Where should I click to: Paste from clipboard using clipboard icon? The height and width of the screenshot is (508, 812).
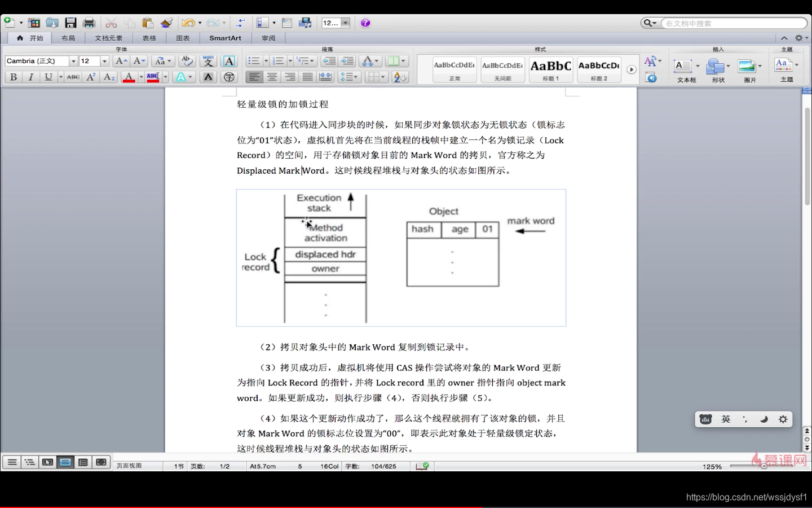(148, 23)
